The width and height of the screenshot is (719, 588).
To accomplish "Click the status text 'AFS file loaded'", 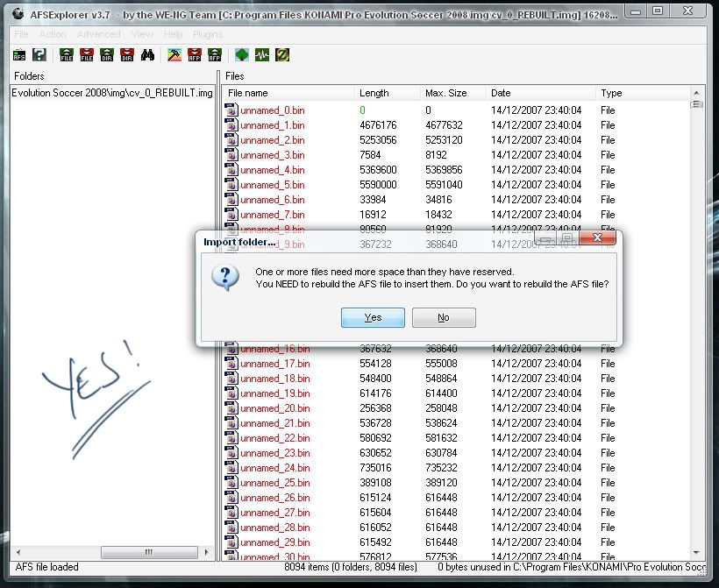I will coord(46,567).
